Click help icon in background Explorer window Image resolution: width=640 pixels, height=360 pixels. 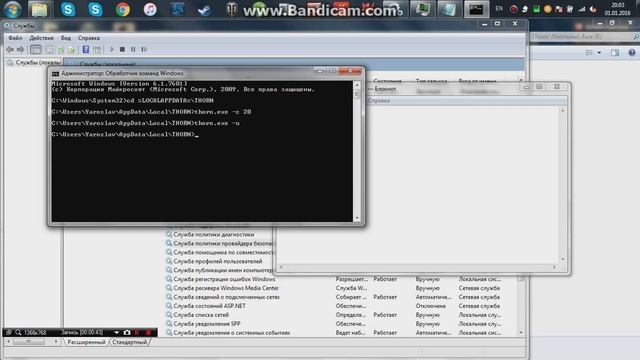point(632,53)
